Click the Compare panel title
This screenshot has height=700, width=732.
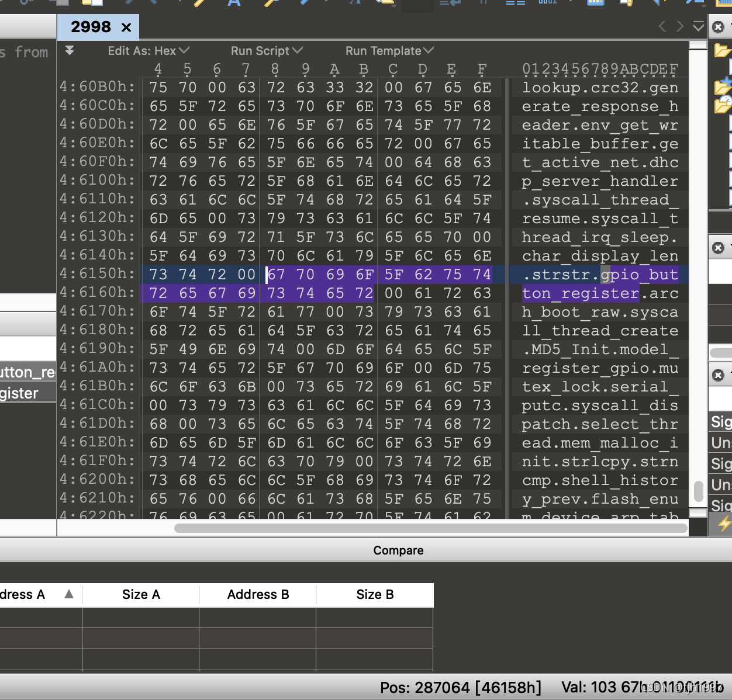point(398,550)
